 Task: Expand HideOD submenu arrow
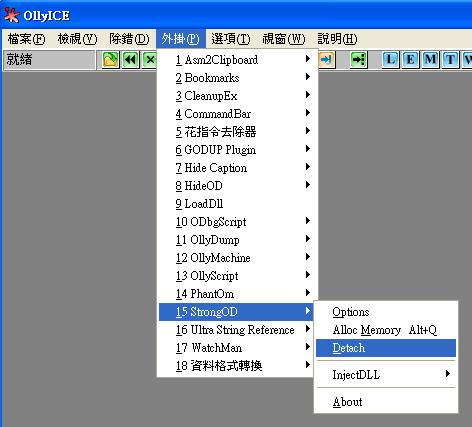(x=308, y=185)
